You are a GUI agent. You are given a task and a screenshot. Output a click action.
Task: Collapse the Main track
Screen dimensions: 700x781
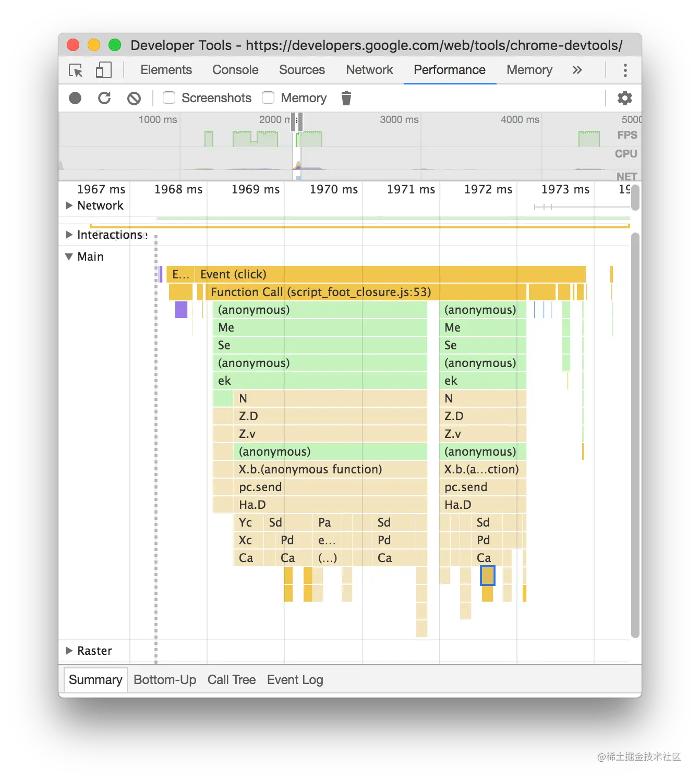click(x=69, y=257)
